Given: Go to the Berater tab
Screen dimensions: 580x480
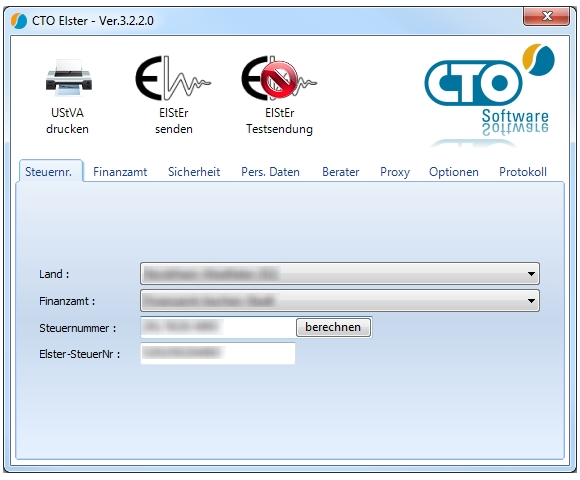Looking at the screenshot, I should (x=340, y=172).
